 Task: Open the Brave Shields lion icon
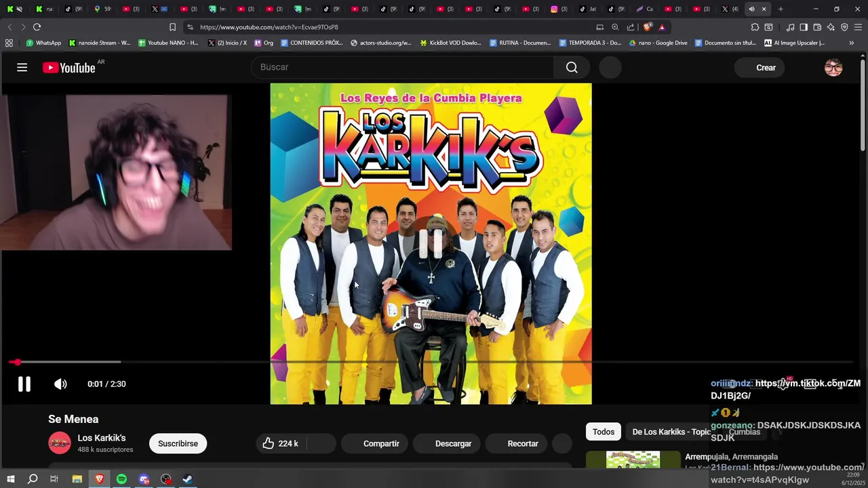coord(647,27)
